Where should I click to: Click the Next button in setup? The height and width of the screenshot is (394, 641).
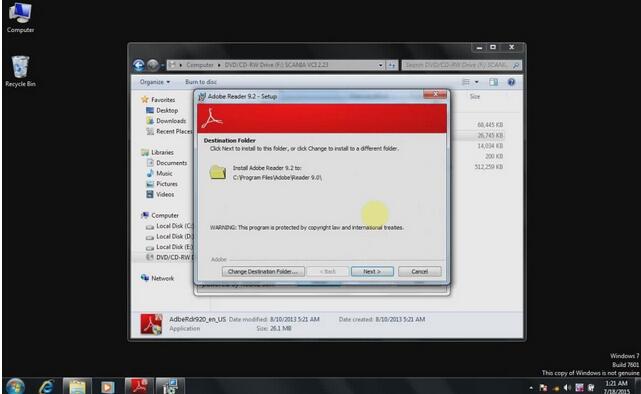coord(372,271)
